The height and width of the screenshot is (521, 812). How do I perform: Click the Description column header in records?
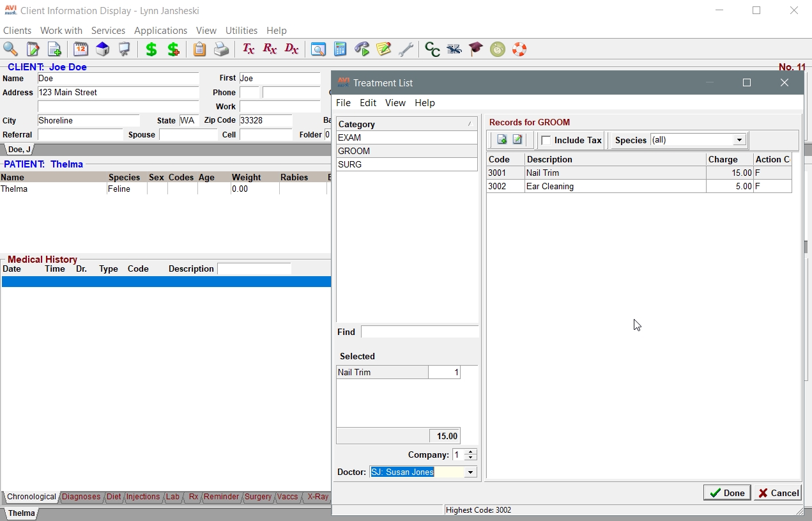[x=615, y=159]
